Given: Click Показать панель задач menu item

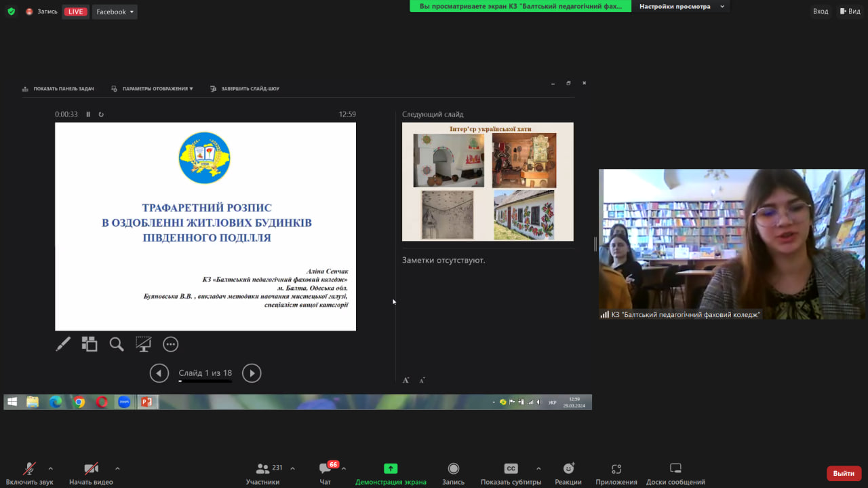Looking at the screenshot, I should pyautogui.click(x=60, y=88).
